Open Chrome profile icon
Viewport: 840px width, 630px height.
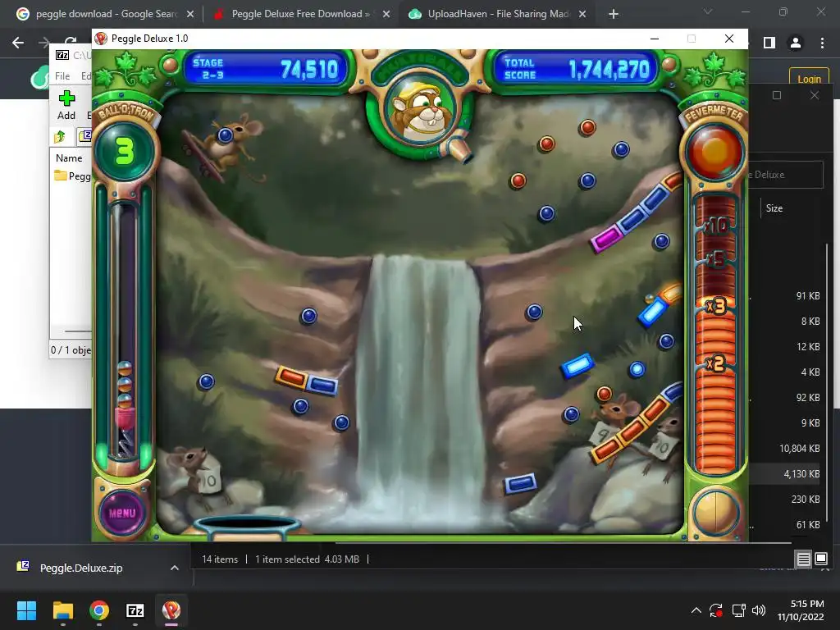(x=796, y=43)
